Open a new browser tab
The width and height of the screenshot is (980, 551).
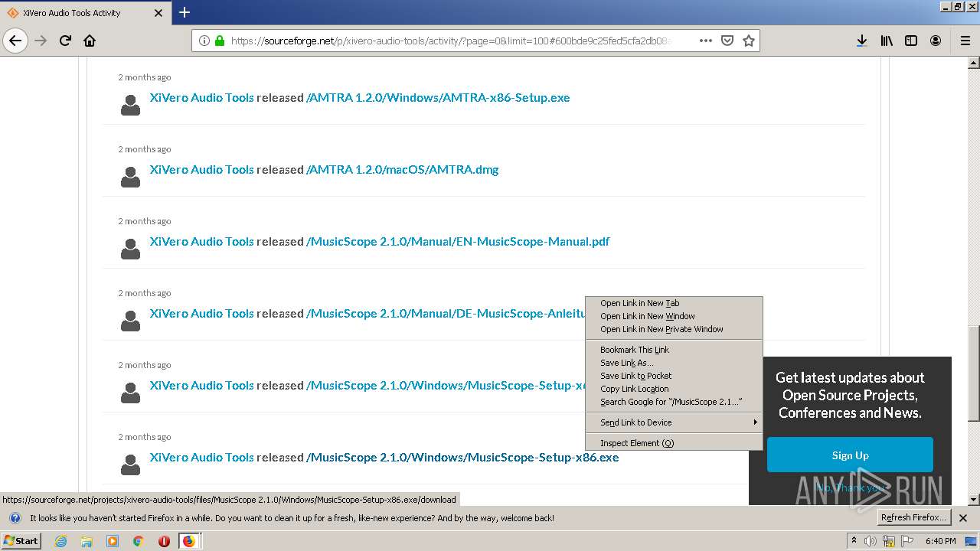(185, 12)
